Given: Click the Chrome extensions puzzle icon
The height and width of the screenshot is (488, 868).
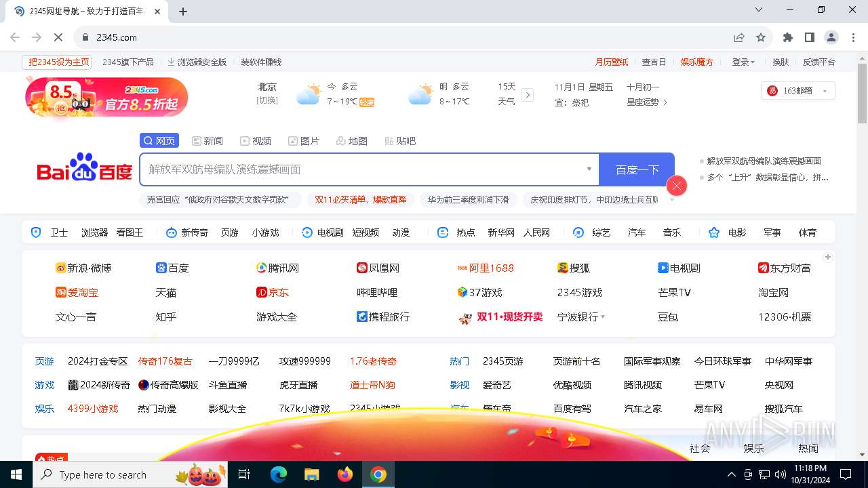Looking at the screenshot, I should (x=787, y=37).
